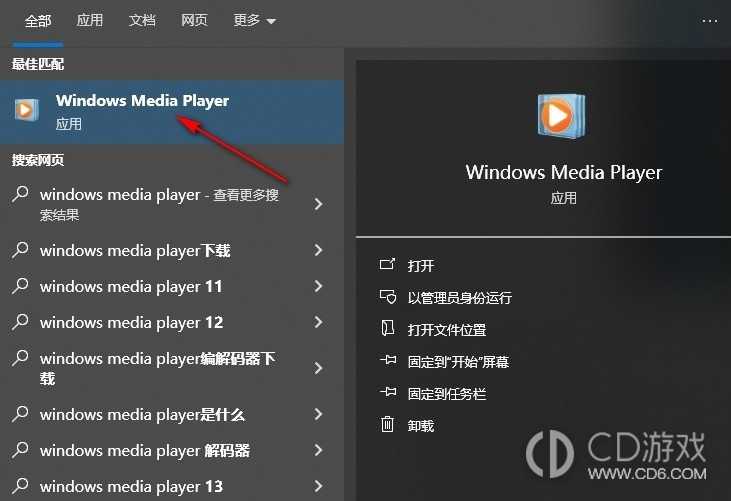
Task: Expand arrow for windows media player 12
Action: 318,322
